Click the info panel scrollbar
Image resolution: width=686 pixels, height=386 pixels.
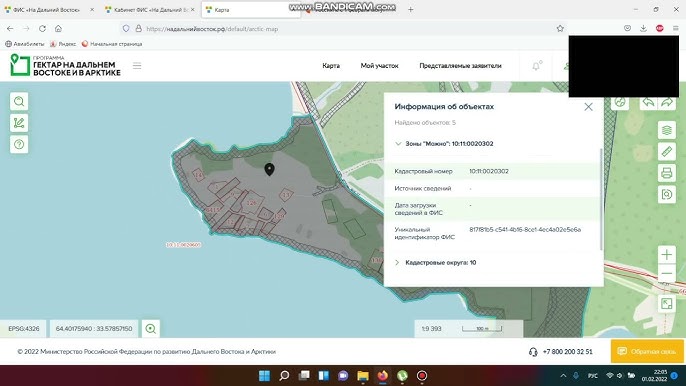601,199
